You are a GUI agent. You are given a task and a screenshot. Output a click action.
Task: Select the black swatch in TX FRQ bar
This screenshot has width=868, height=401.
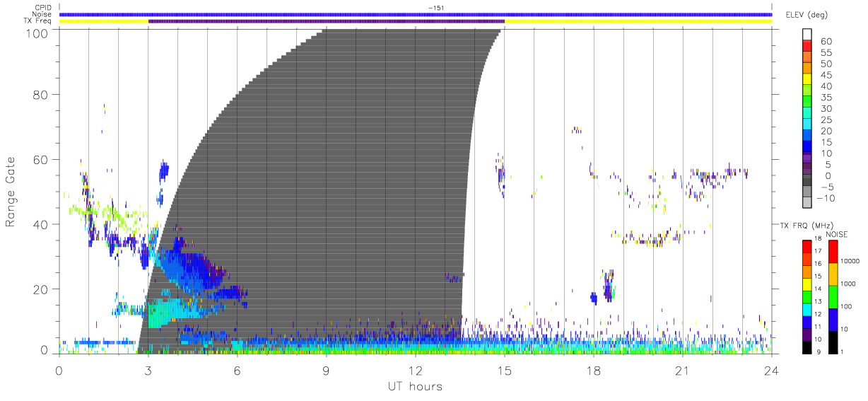(x=807, y=346)
